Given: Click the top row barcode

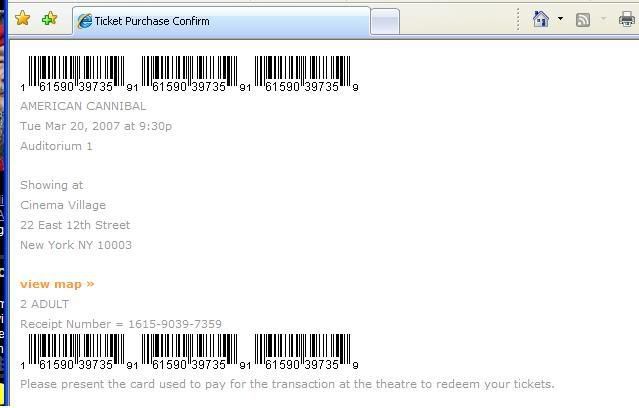Looking at the screenshot, I should (x=190, y=73).
